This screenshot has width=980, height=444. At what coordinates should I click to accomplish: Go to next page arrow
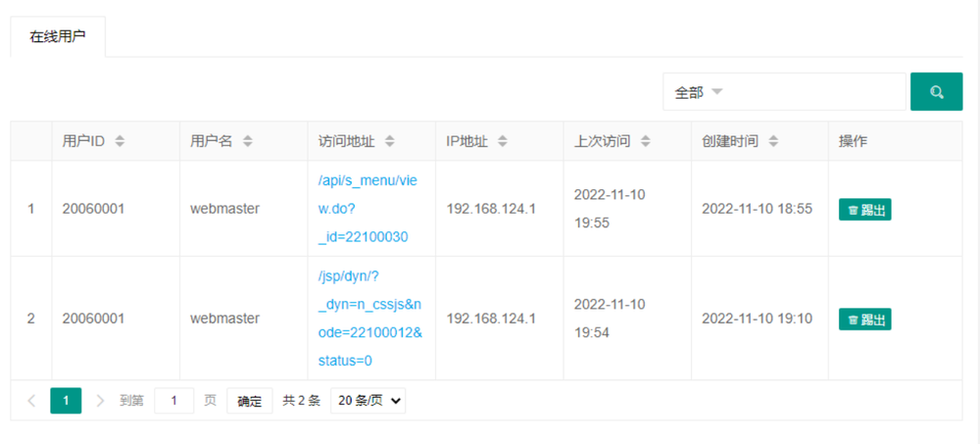(100, 401)
